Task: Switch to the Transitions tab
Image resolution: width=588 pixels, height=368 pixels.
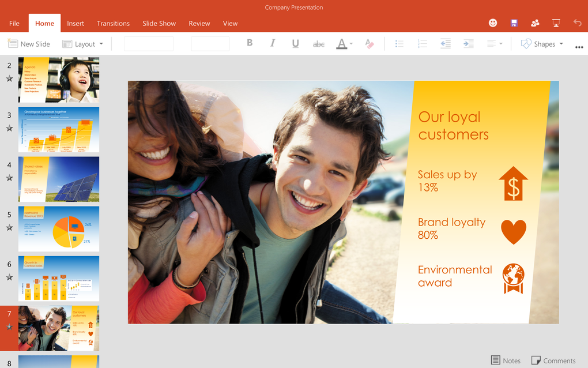Action: tap(113, 23)
